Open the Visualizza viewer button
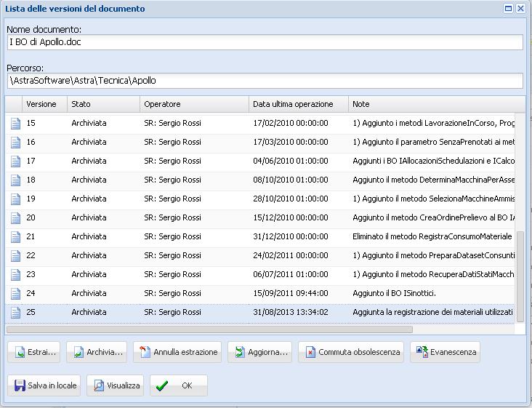The height and width of the screenshot is (408, 532). (115, 385)
